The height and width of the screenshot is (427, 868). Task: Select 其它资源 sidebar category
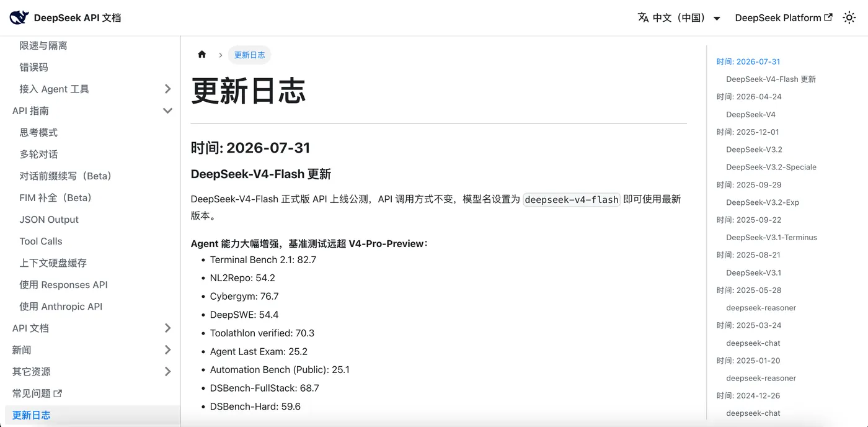tap(32, 371)
